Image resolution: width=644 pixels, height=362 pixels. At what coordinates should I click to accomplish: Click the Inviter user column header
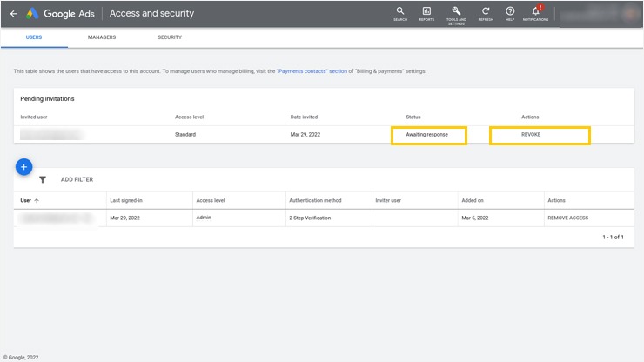[388, 200]
